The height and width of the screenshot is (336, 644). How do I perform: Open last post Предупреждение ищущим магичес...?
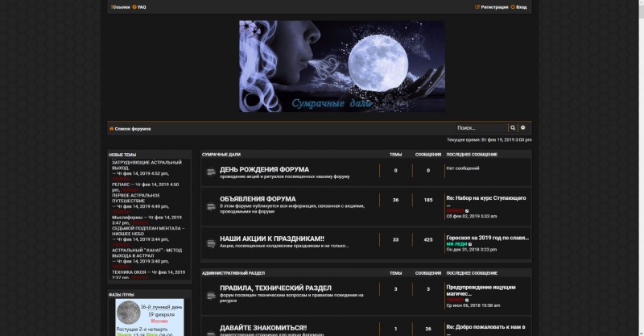click(481, 290)
